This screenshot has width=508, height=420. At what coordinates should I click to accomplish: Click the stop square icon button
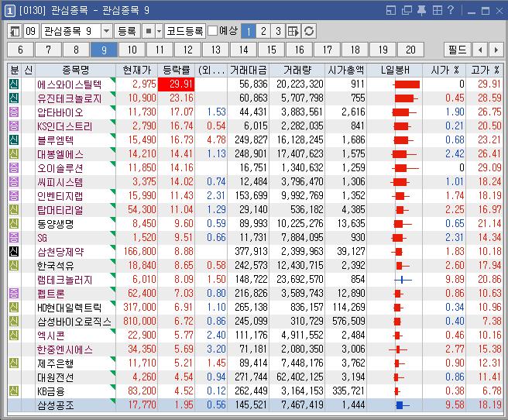(x=149, y=32)
